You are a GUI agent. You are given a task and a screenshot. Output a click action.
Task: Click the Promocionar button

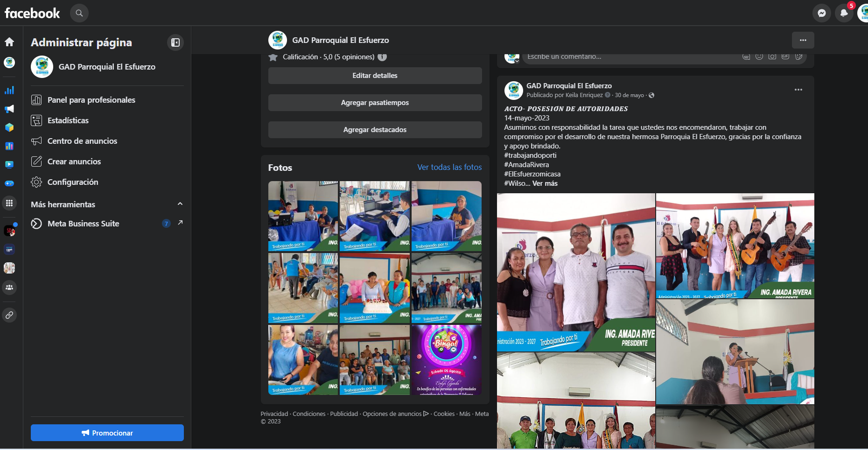pyautogui.click(x=107, y=433)
